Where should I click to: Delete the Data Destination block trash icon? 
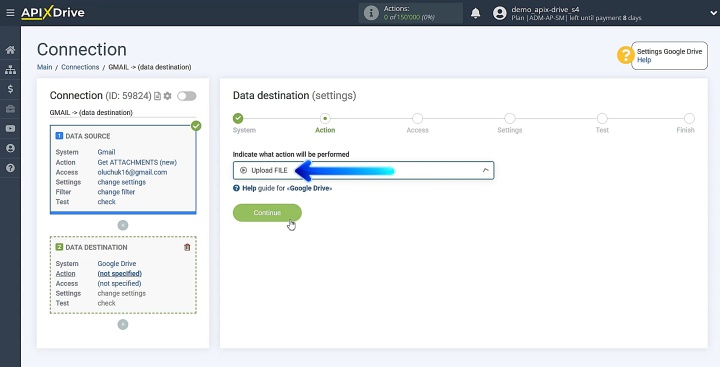(x=187, y=247)
